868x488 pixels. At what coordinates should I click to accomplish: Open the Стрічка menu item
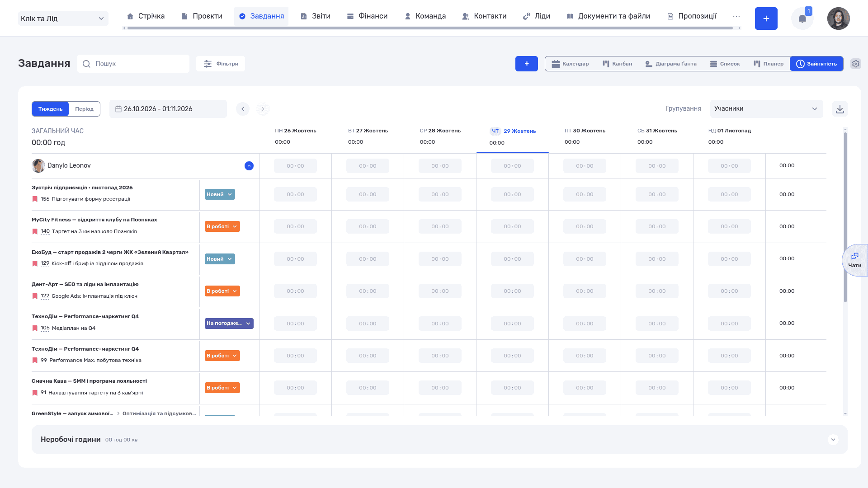tap(146, 16)
